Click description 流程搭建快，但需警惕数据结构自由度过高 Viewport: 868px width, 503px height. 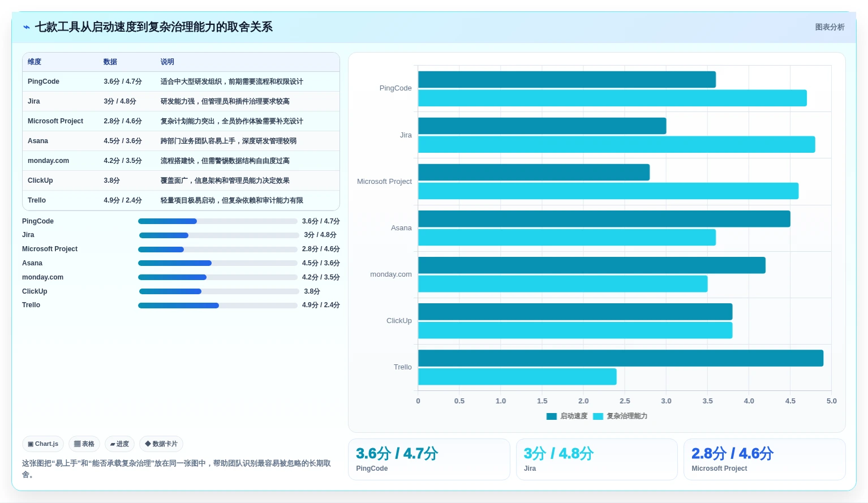pyautogui.click(x=225, y=161)
